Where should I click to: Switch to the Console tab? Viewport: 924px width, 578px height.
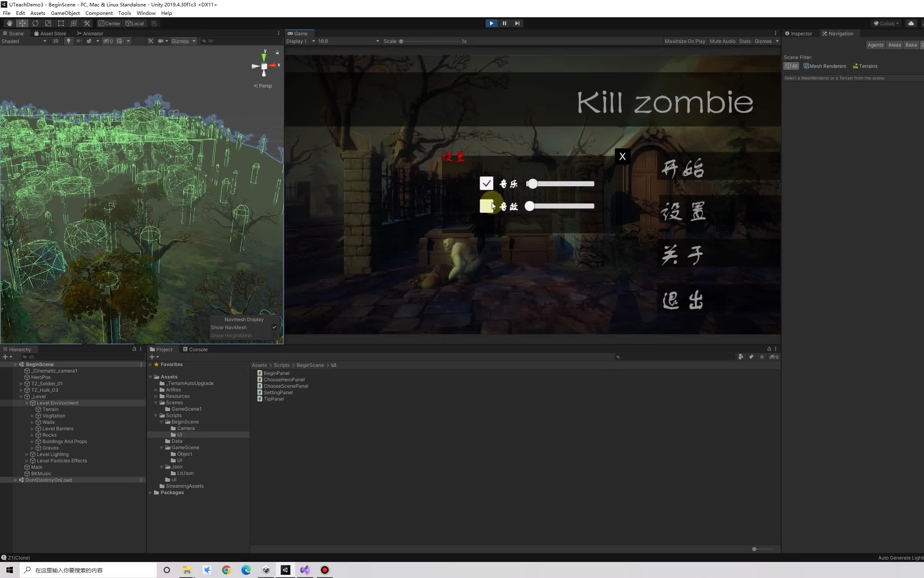tap(195, 349)
